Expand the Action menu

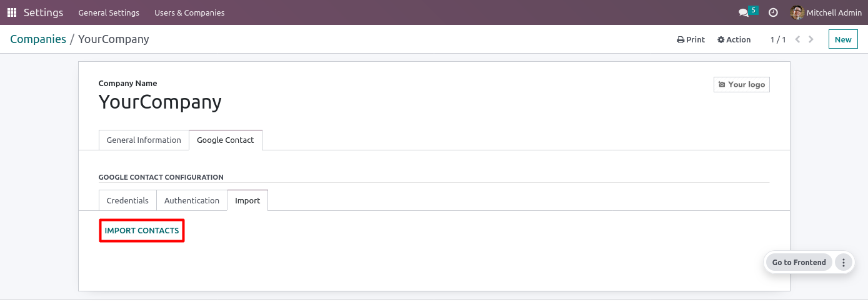(x=734, y=39)
